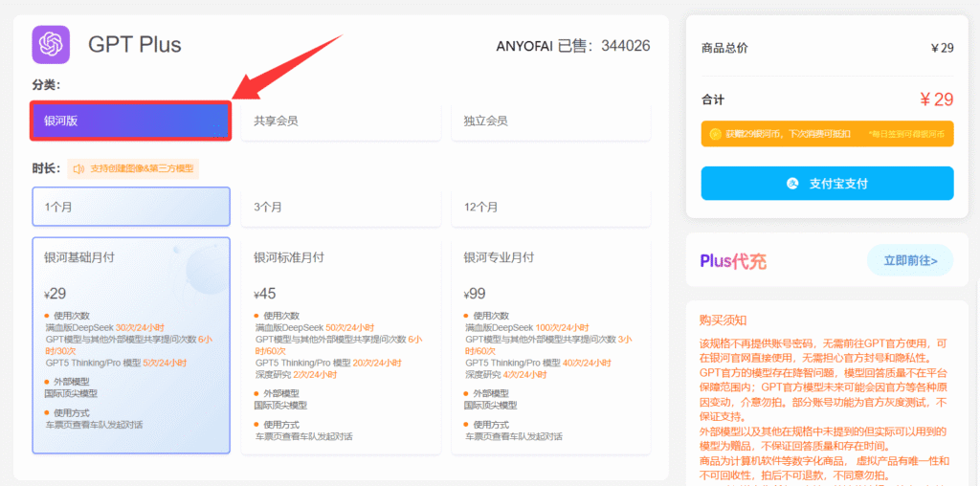Click the 合计 total ¥29 in red
This screenshot has height=486, width=980.
pos(936,99)
